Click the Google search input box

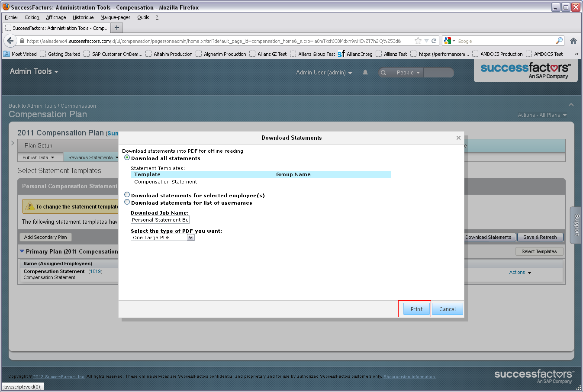point(506,41)
